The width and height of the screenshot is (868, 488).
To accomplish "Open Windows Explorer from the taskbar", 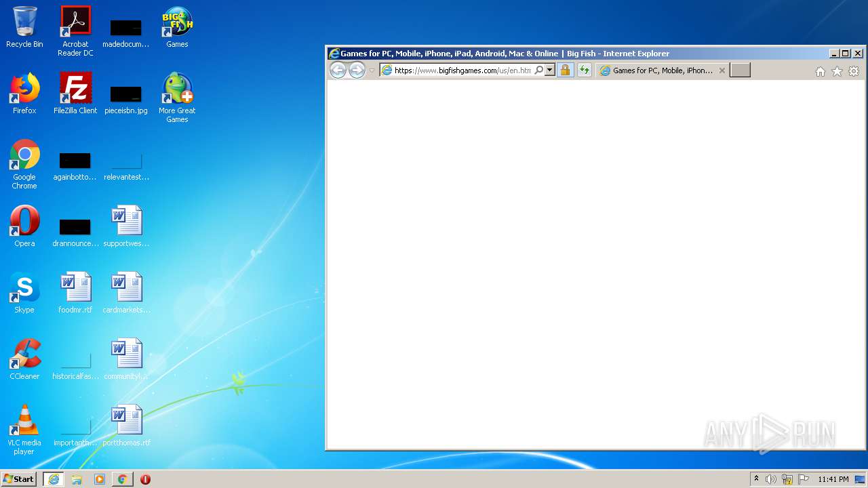I will click(77, 479).
